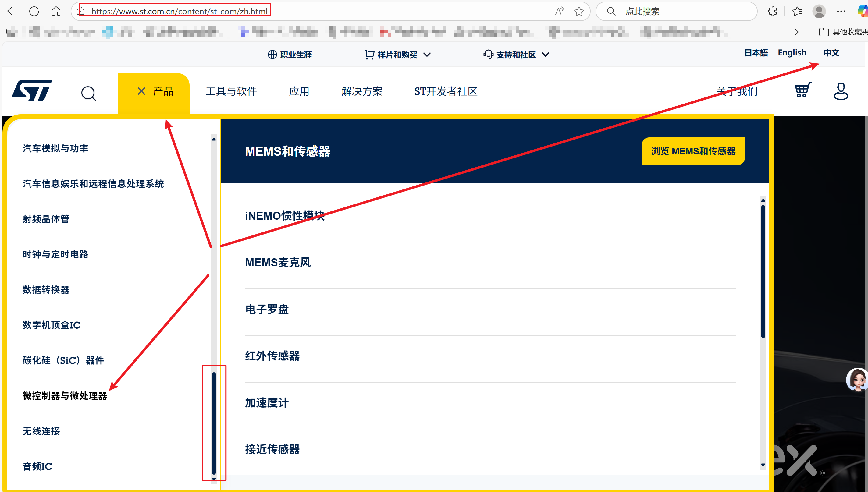Click the ST logo
Viewport: 868px width, 492px height.
click(32, 90)
